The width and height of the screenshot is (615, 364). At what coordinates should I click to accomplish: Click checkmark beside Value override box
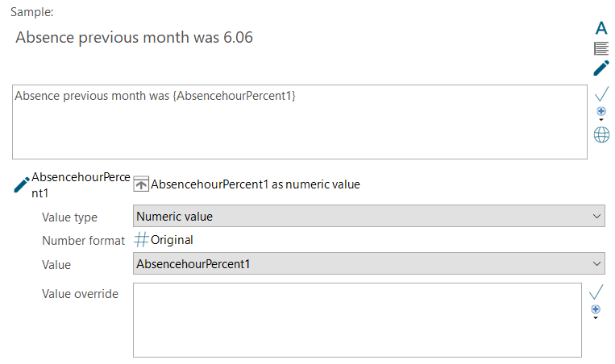pos(596,292)
